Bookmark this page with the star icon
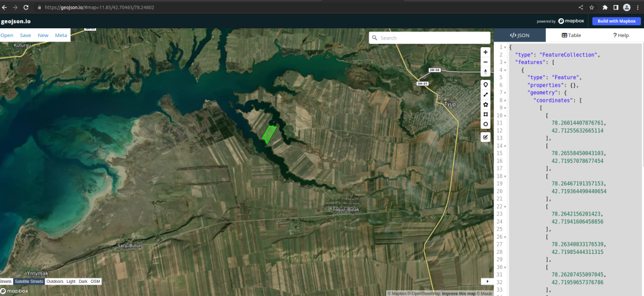Image resolution: width=644 pixels, height=296 pixels. (x=592, y=8)
